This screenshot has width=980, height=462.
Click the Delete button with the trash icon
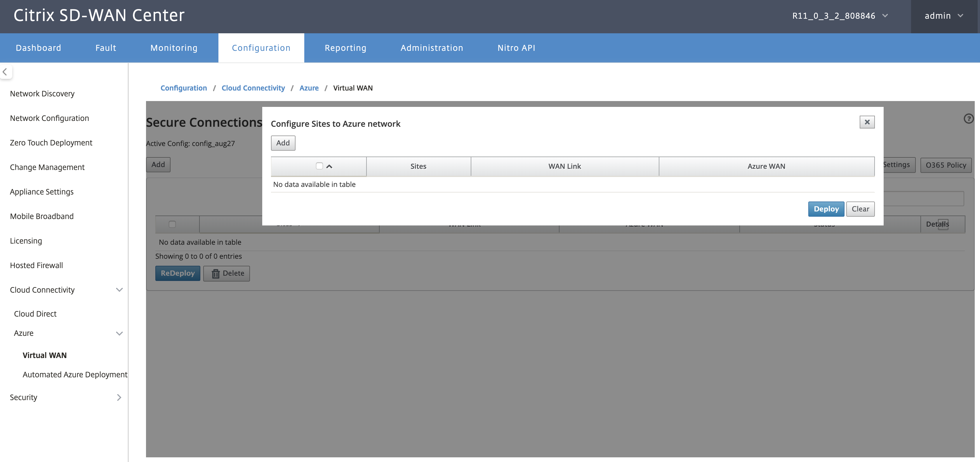(x=226, y=273)
